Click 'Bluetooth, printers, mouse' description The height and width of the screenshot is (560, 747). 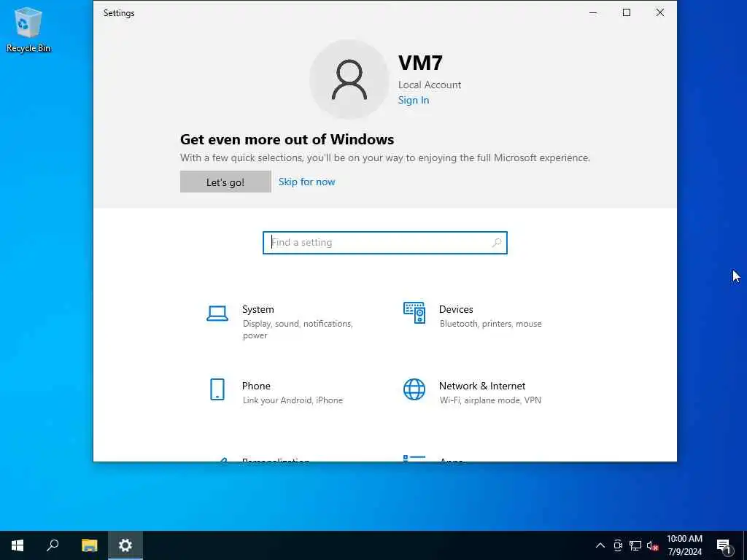click(491, 324)
